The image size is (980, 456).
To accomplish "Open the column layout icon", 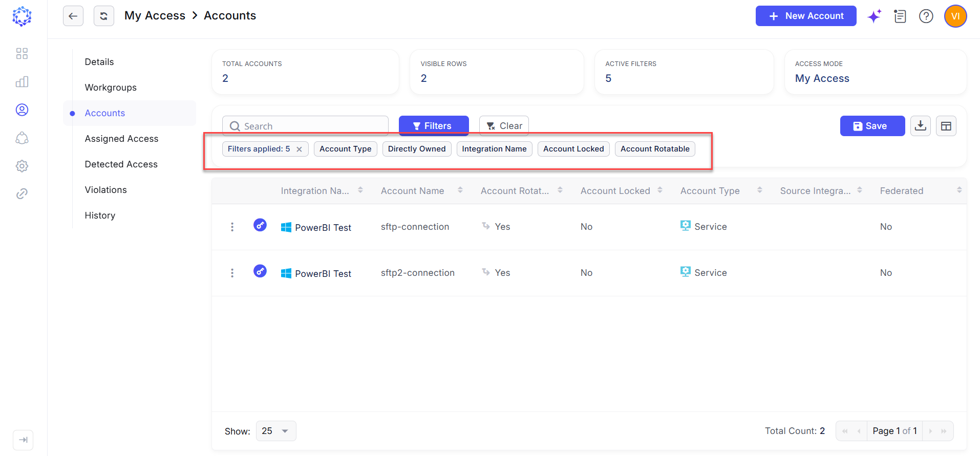I will pyautogui.click(x=946, y=126).
